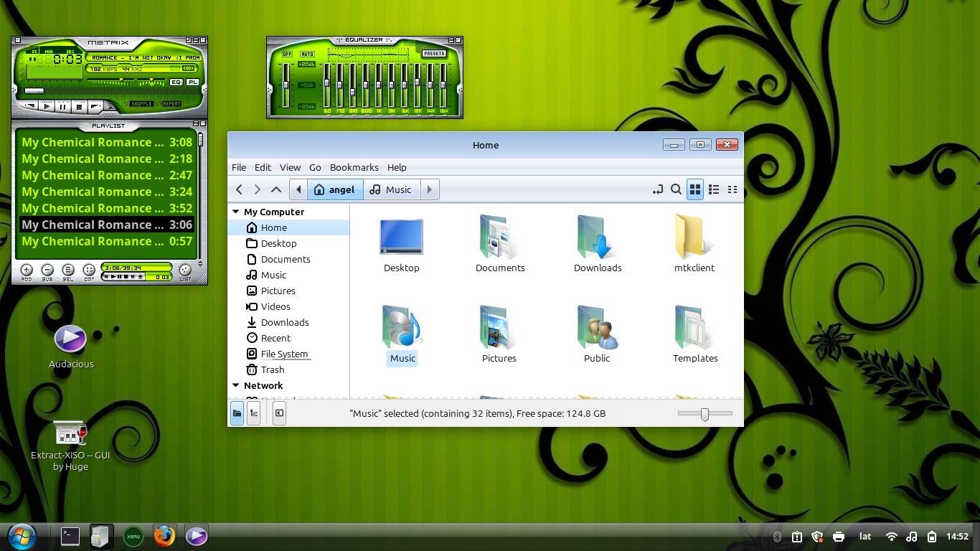Select the Downloads folder icon
The height and width of the screenshot is (551, 980).
click(x=598, y=244)
